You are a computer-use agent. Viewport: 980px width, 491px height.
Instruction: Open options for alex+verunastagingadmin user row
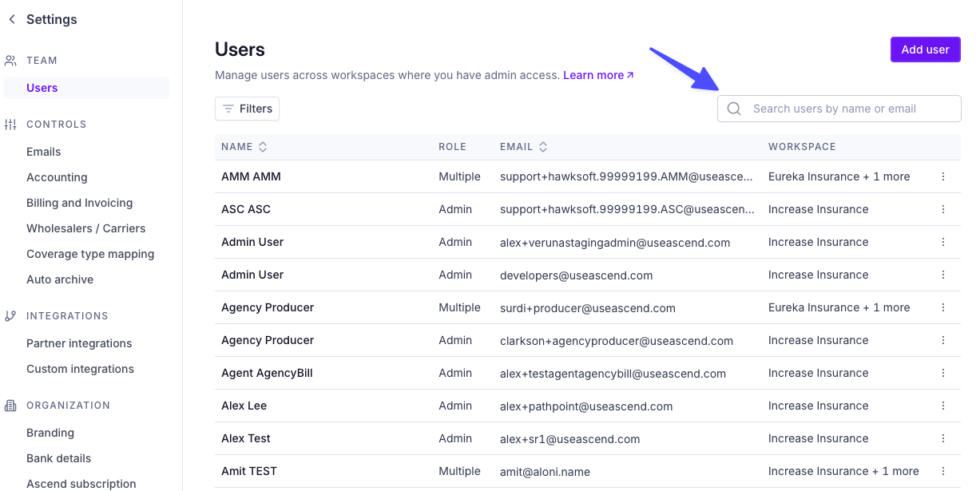[943, 242]
